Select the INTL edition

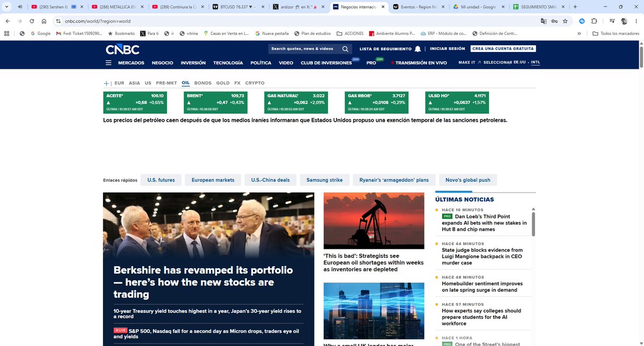click(x=536, y=63)
